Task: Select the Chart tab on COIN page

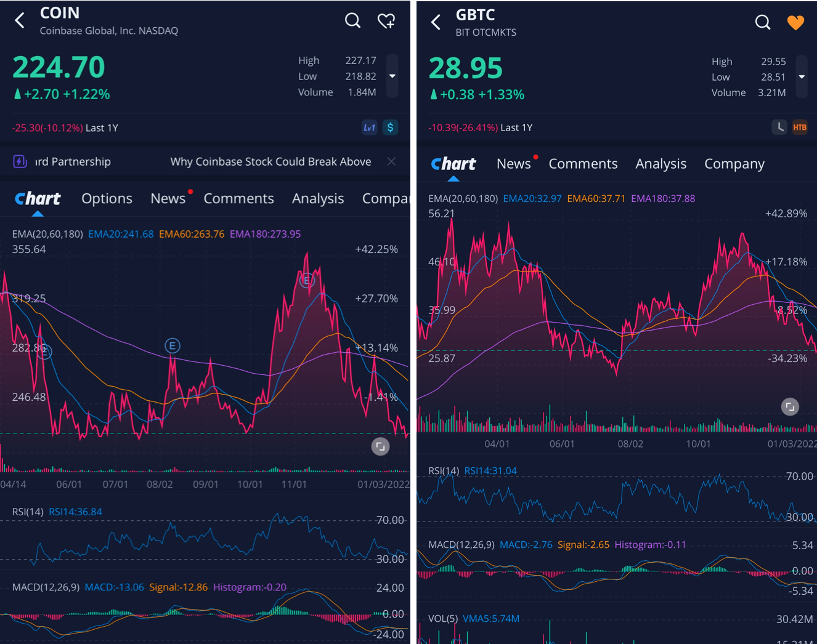Action: click(38, 198)
